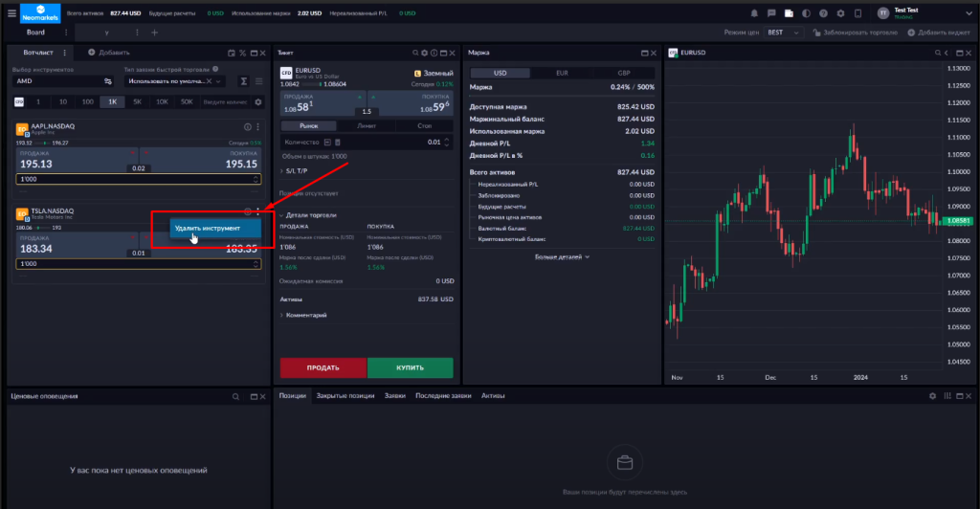Expand more margin details
The image size is (980, 509).
[x=562, y=256]
